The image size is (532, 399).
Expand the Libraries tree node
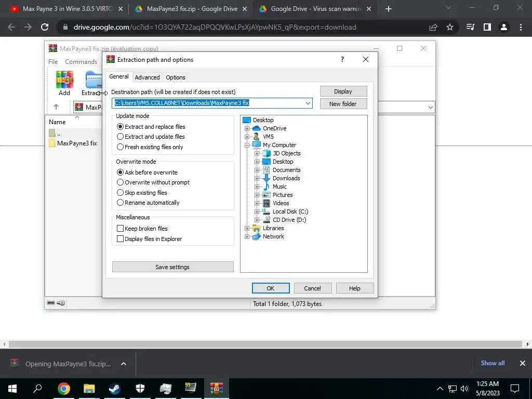(247, 228)
